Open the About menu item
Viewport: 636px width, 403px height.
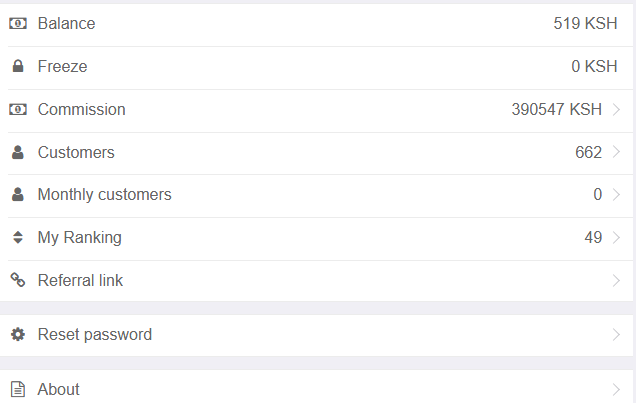coord(59,389)
